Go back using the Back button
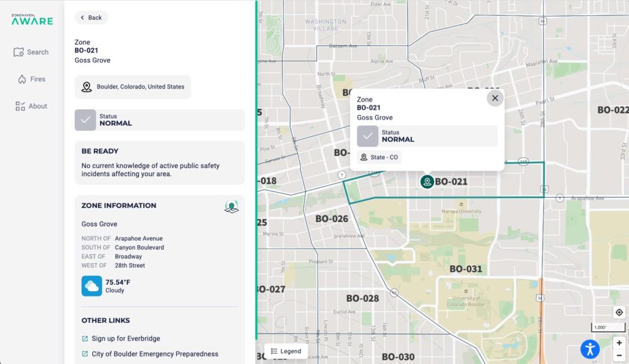 coord(92,18)
